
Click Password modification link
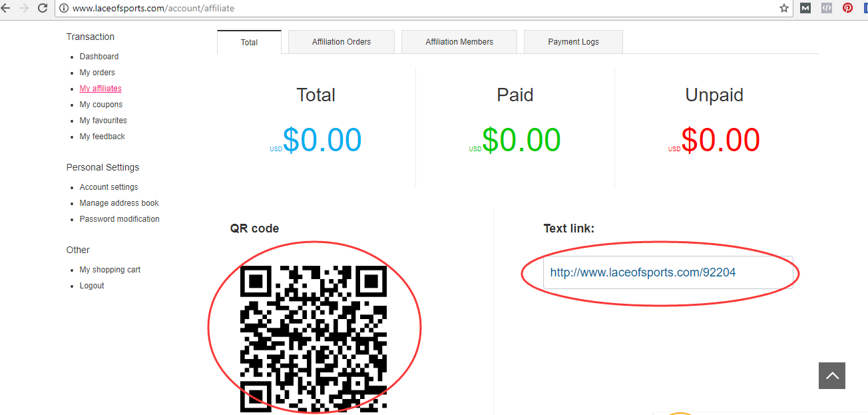pyautogui.click(x=119, y=219)
